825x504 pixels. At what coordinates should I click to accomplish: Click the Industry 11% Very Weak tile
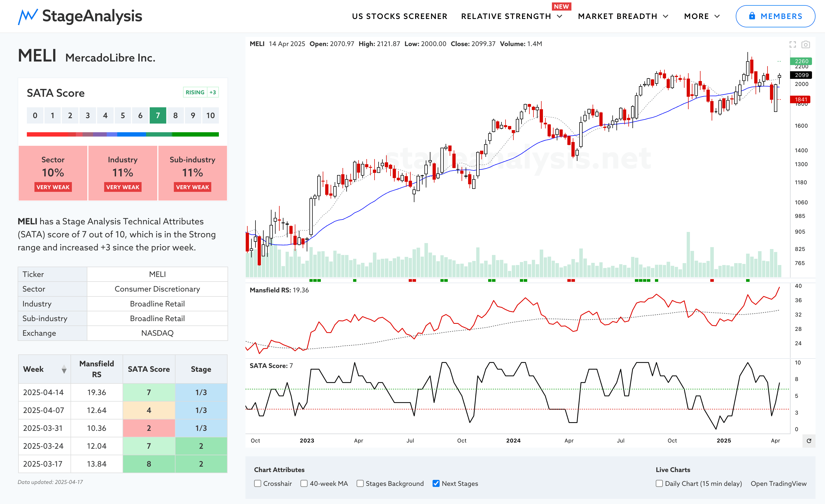(123, 173)
